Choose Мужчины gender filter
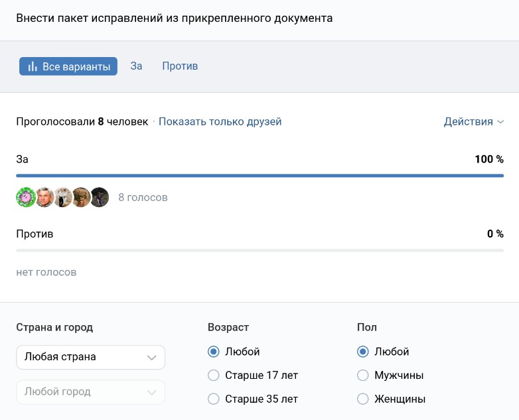This screenshot has height=420, width=519. pos(363,376)
